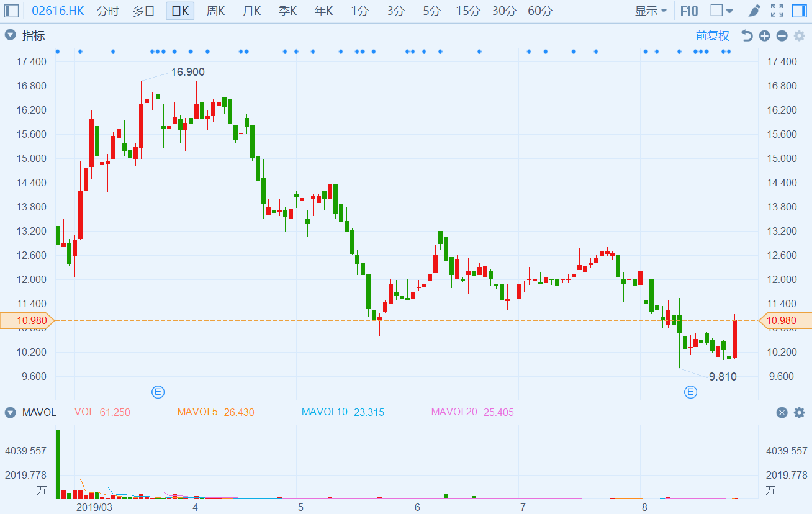Open the 前复权 adjustment selector

click(712, 36)
